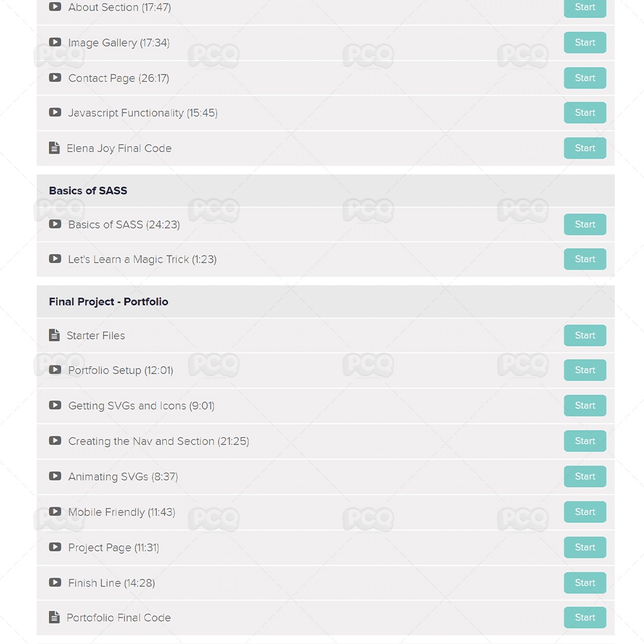644x644 pixels.
Task: Hit Start on Mobile Friendly lesson
Action: click(585, 512)
